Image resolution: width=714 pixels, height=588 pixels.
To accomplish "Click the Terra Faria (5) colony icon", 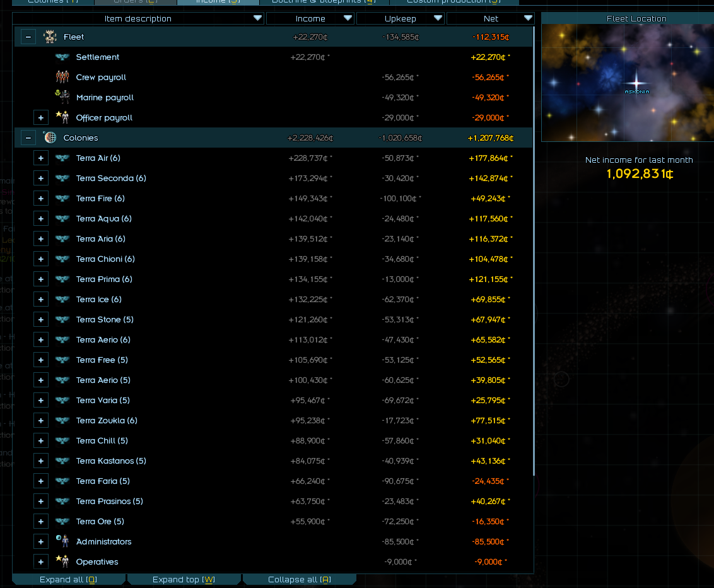I will (x=62, y=481).
